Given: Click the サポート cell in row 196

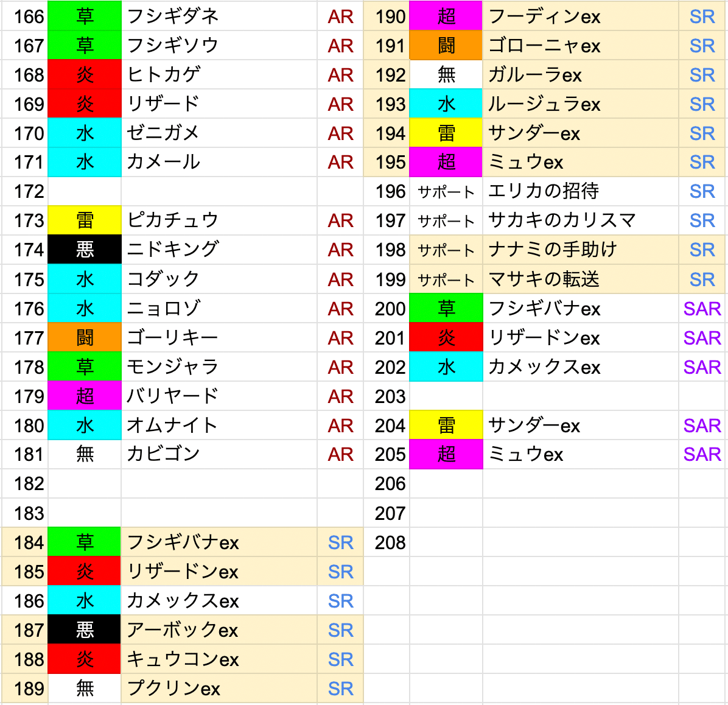Looking at the screenshot, I should click(446, 191).
